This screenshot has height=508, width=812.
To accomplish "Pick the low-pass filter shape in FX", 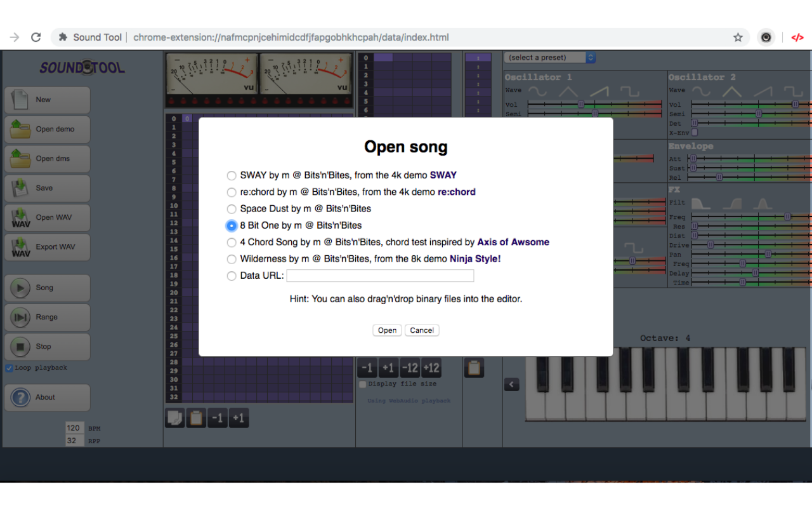I will coord(701,203).
